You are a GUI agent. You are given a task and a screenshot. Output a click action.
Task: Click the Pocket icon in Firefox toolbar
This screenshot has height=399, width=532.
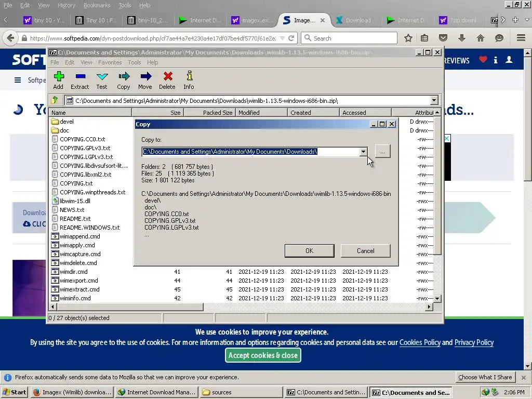coord(443,38)
